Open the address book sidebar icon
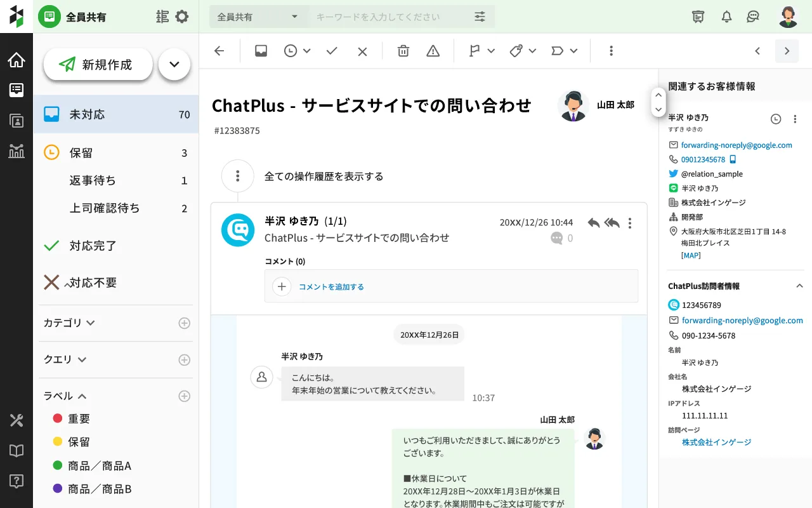The height and width of the screenshot is (508, 812). [16, 121]
